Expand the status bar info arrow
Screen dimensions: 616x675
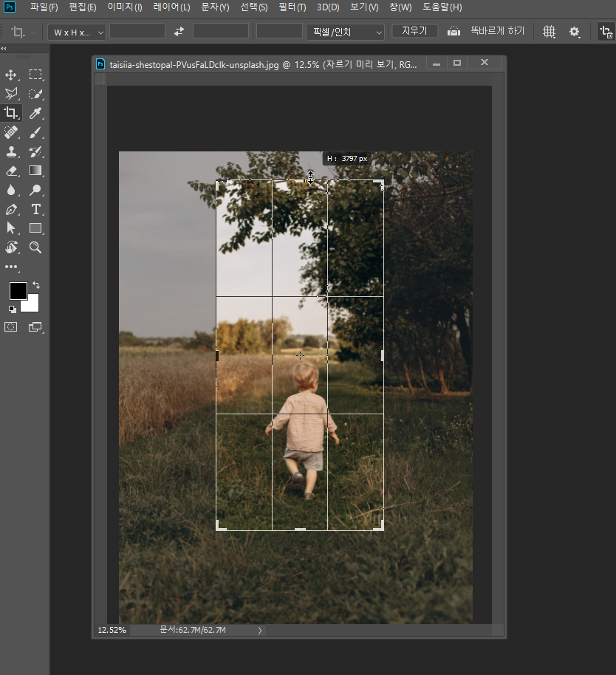pyautogui.click(x=259, y=631)
